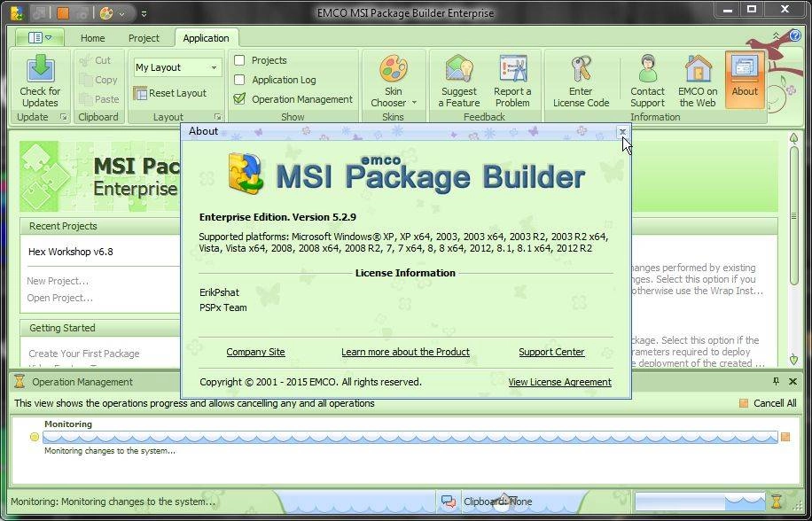Open EMCO on the Web

tap(698, 81)
